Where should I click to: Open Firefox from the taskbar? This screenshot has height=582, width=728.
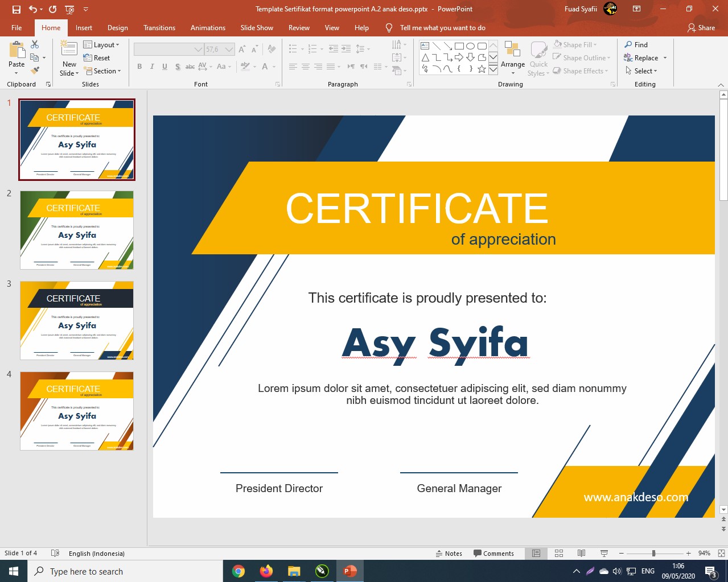[266, 571]
